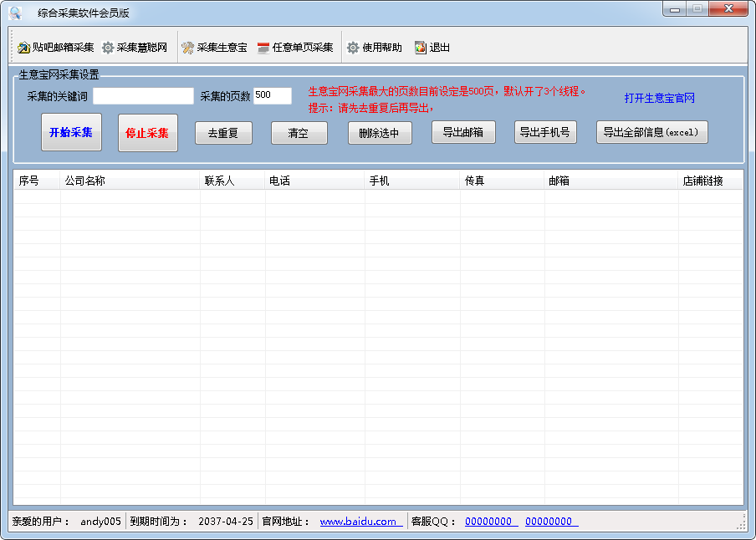Click the 邮箱 column header

(x=610, y=181)
